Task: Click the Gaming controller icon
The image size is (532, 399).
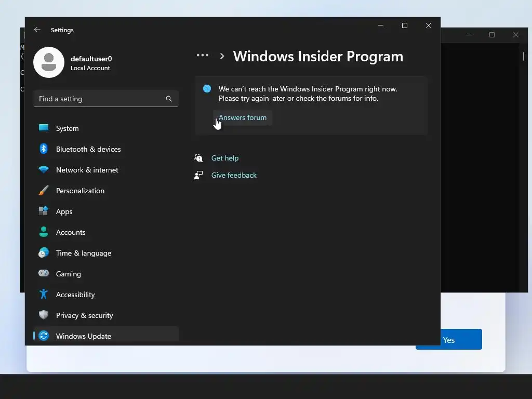Action: tap(44, 273)
